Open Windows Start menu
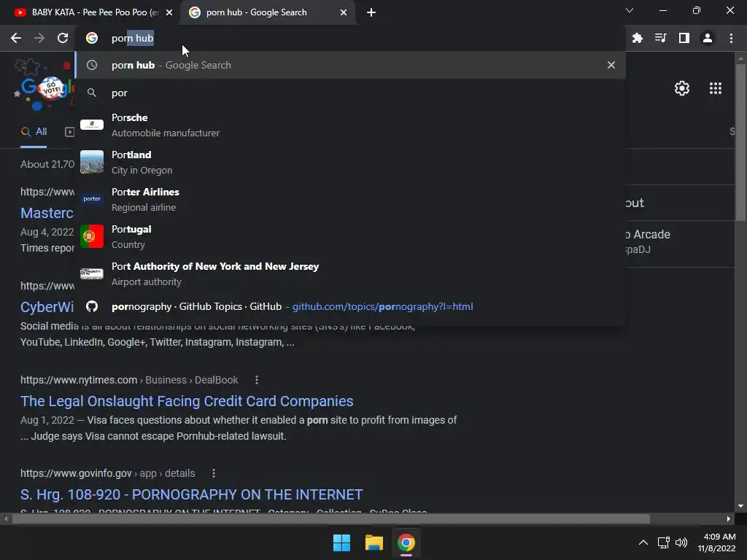 pyautogui.click(x=341, y=542)
